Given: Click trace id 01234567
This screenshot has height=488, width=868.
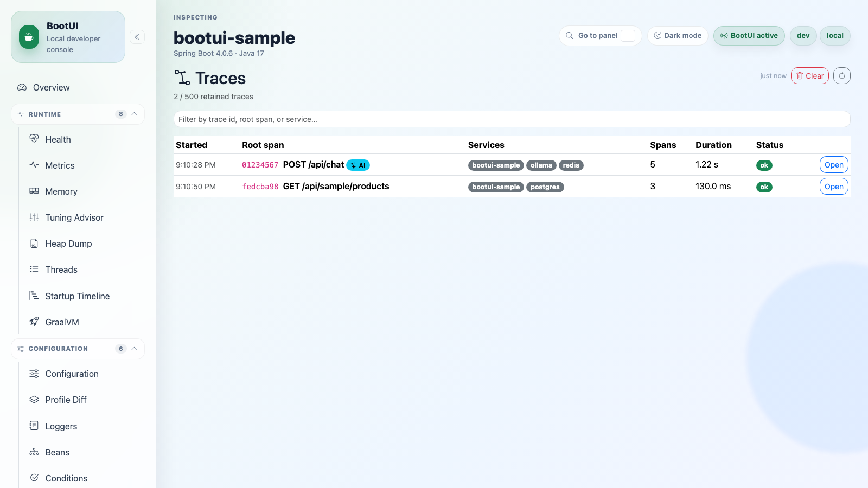Looking at the screenshot, I should (x=260, y=165).
